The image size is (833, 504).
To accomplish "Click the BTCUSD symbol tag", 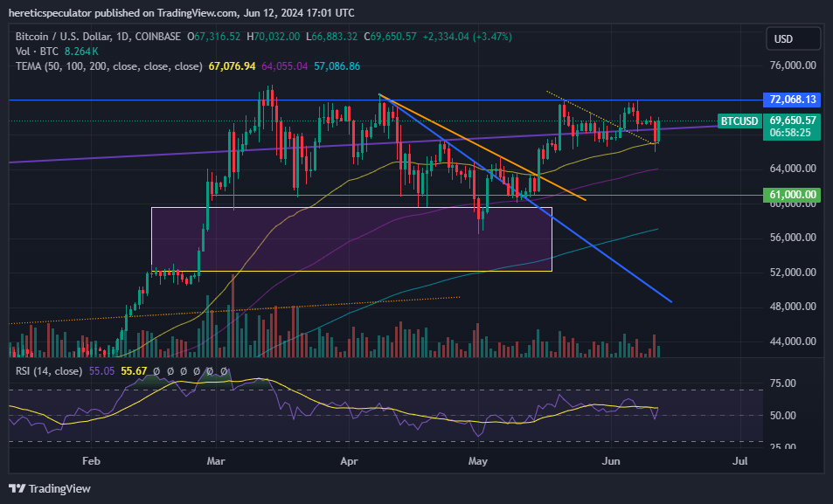I will [x=739, y=121].
